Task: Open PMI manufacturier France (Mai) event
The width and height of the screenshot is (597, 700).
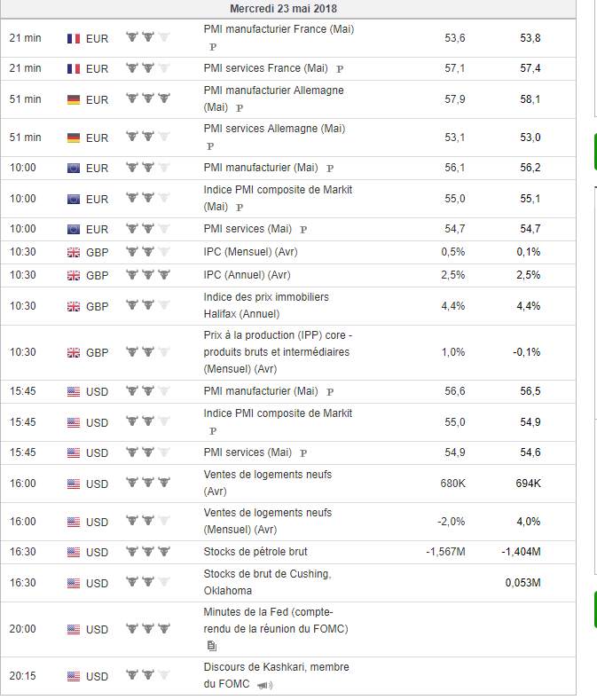Action: tap(279, 29)
